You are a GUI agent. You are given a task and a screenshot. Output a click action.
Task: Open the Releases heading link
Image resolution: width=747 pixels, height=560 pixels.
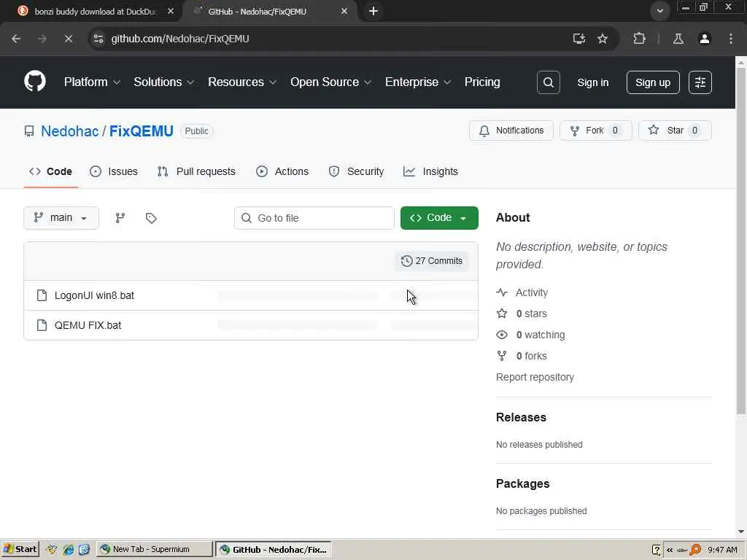pyautogui.click(x=521, y=417)
